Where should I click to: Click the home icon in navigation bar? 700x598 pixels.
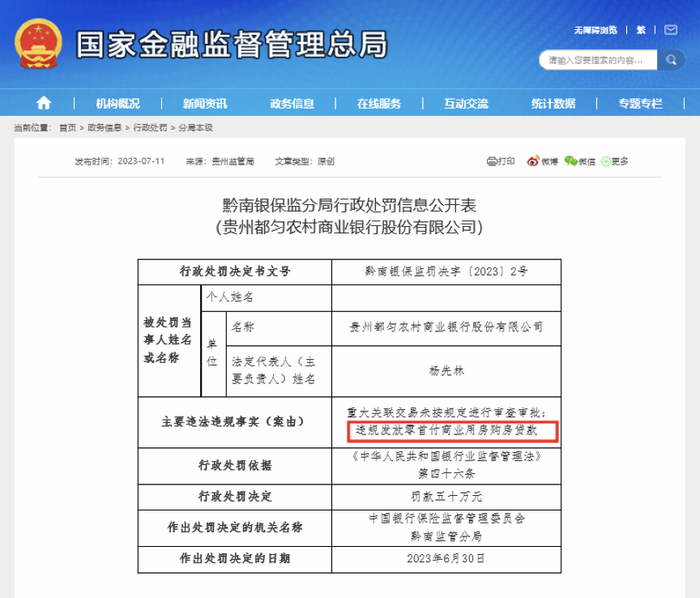[x=43, y=104]
